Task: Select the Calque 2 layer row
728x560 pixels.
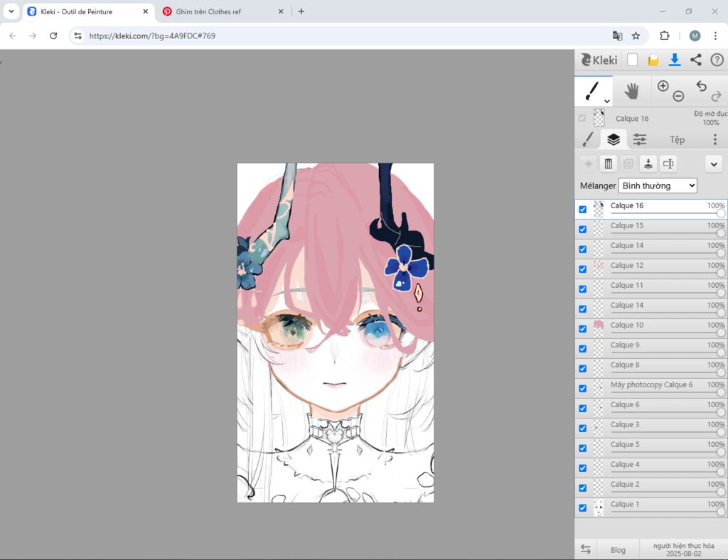Action: click(651, 488)
